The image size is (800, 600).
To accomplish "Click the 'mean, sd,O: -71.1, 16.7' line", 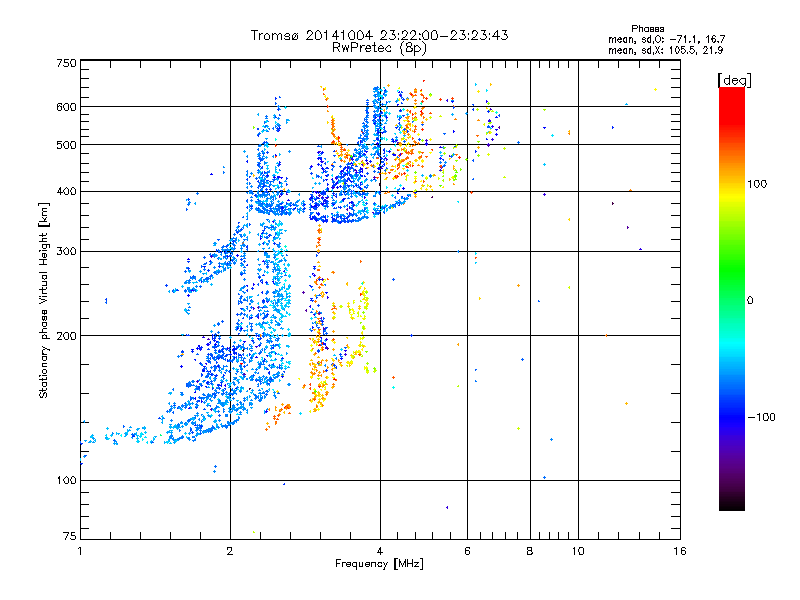I will (666, 39).
